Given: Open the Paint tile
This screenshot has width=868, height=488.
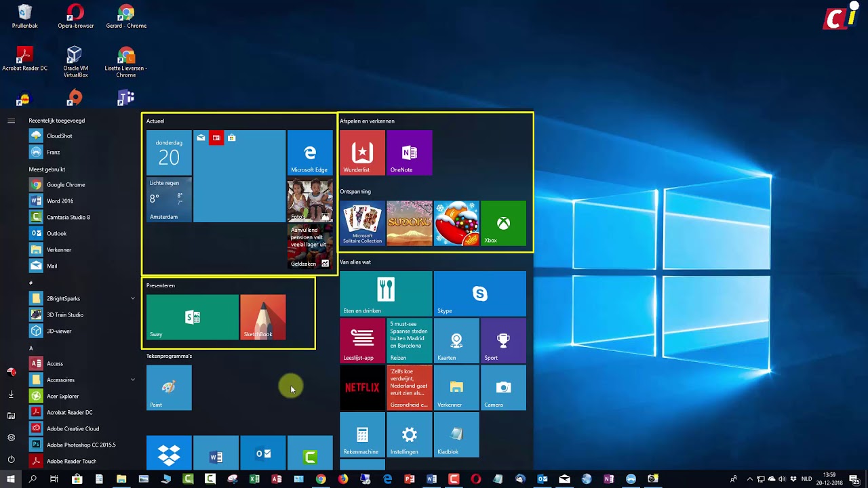Looking at the screenshot, I should pos(169,388).
